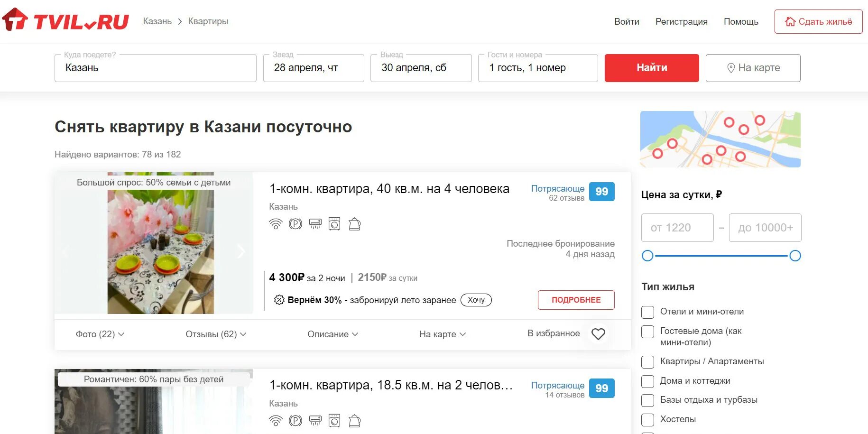
Task: Go to Казань breadcrumb
Action: (157, 21)
